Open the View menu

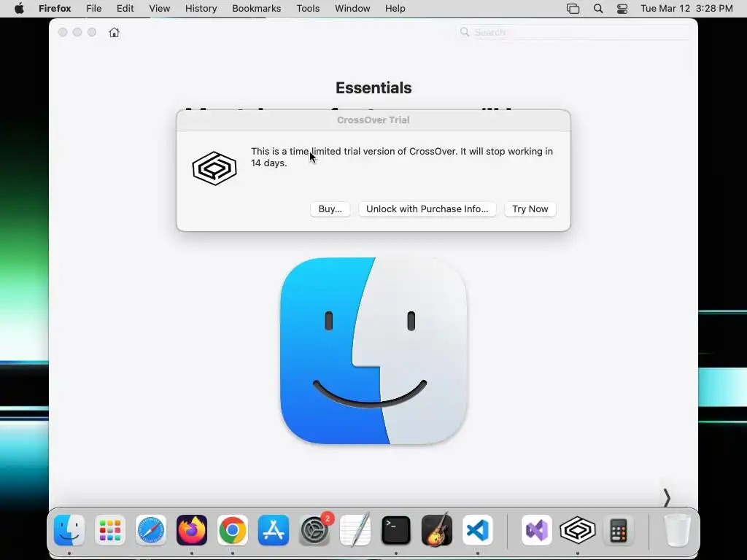click(160, 9)
